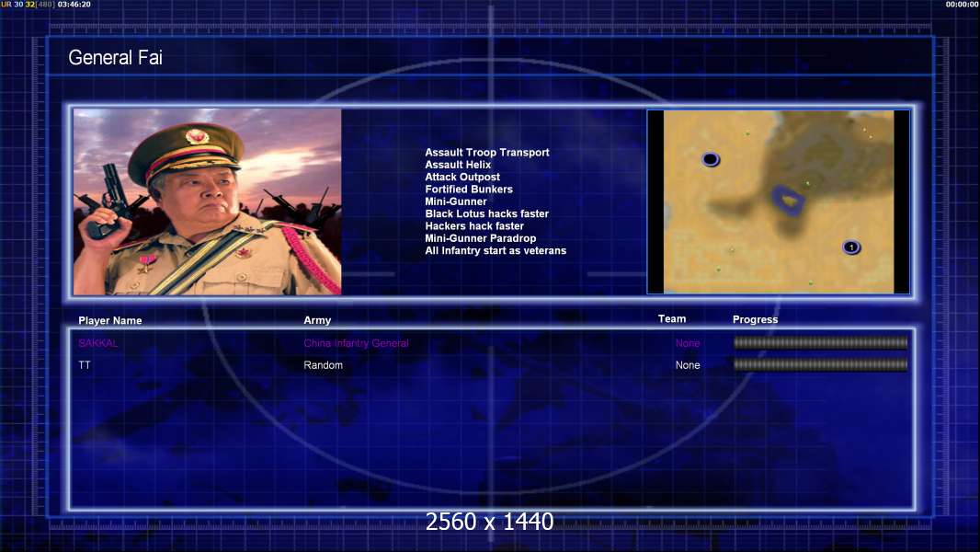Click the blue outlined center landmark on map
980x552 pixels.
click(788, 200)
